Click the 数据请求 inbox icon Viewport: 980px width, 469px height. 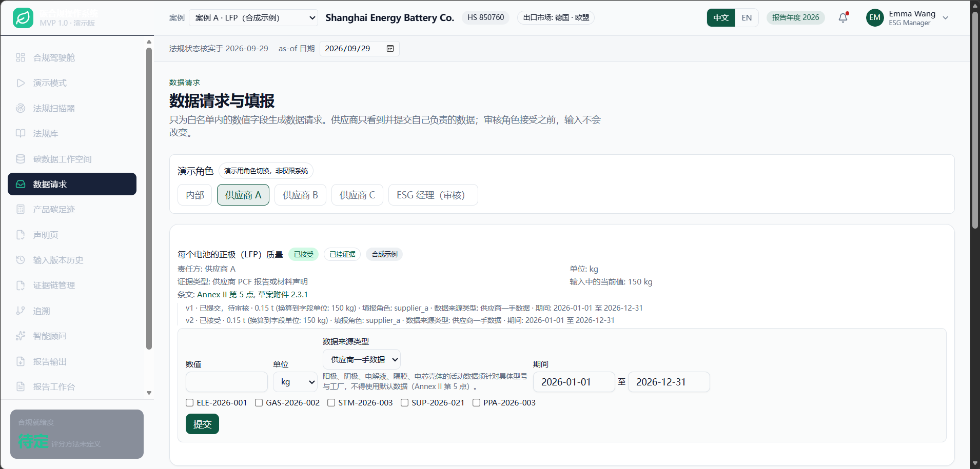point(21,184)
